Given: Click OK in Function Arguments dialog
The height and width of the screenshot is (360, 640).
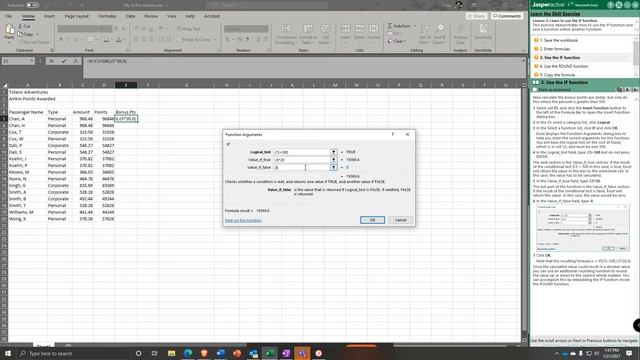Looking at the screenshot, I should 372,220.
